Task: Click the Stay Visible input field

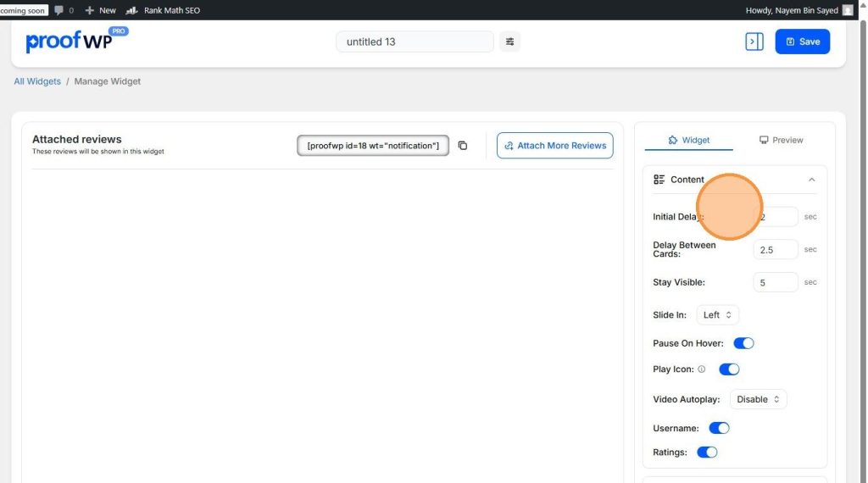Action: click(775, 282)
